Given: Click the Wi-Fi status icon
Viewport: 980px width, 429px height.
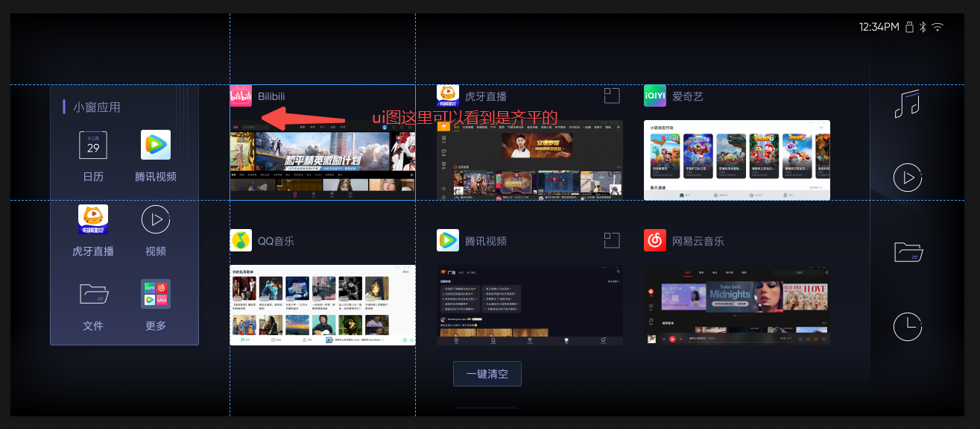Looking at the screenshot, I should pos(938,27).
